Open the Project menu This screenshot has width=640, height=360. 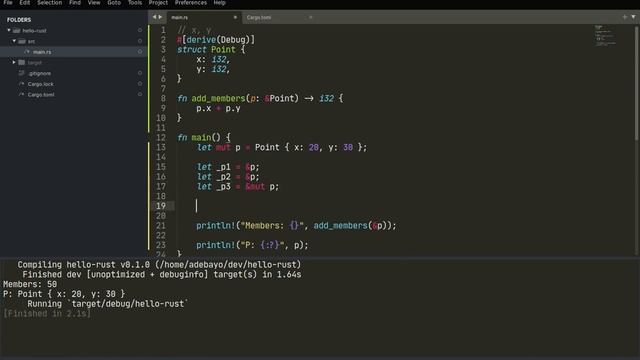coord(158,2)
